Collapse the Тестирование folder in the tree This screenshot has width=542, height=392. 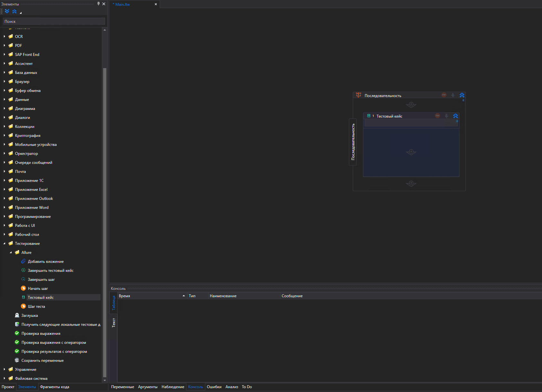(4, 244)
